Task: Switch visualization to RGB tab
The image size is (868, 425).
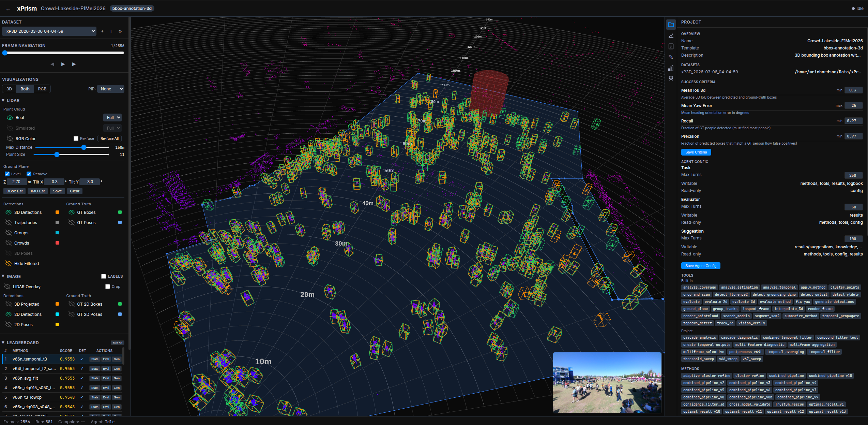Action: [42, 89]
